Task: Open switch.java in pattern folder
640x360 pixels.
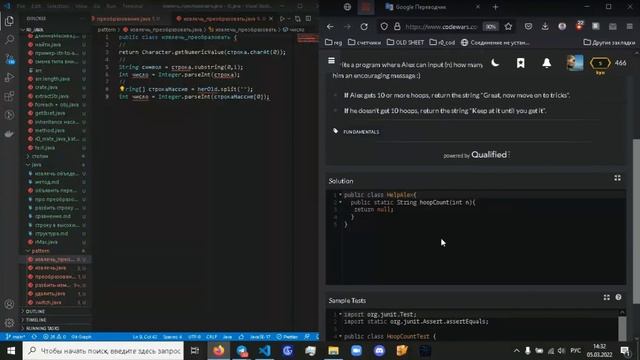Action: tap(48, 302)
